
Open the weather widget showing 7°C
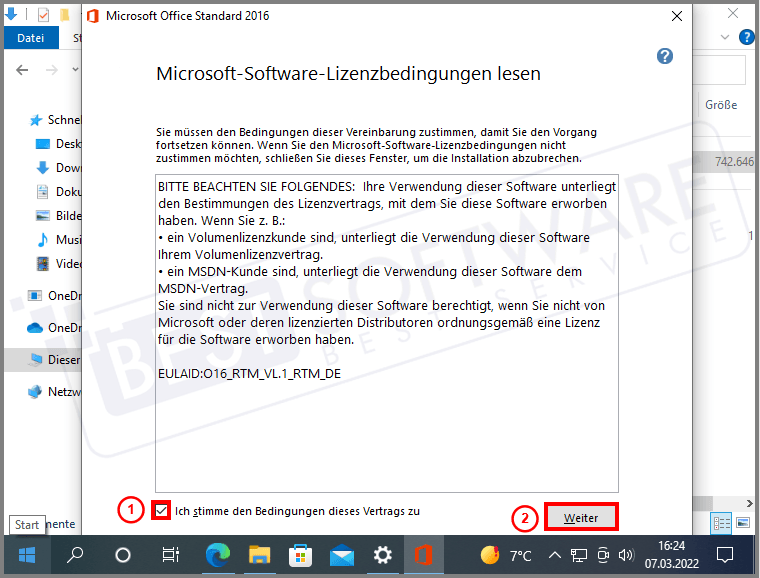[506, 555]
